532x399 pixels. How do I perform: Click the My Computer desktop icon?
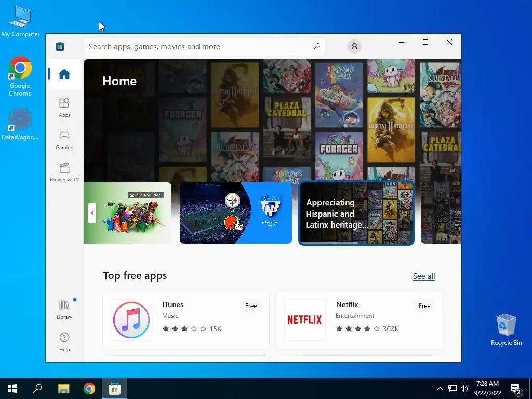point(20,21)
